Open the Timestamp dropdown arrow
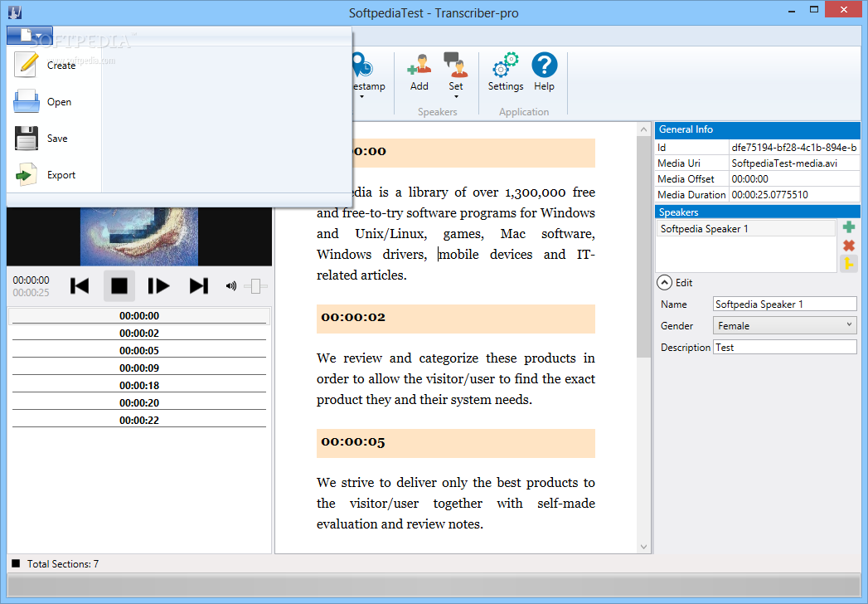 (x=362, y=97)
